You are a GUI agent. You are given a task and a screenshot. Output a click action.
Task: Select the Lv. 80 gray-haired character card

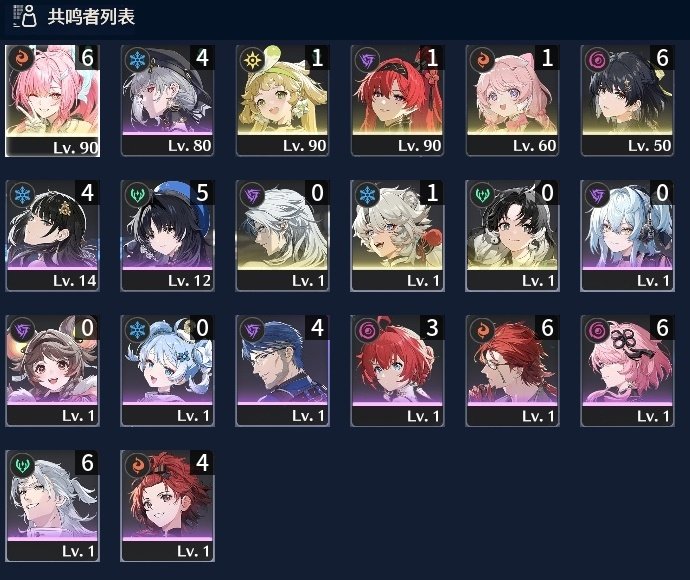tap(168, 101)
